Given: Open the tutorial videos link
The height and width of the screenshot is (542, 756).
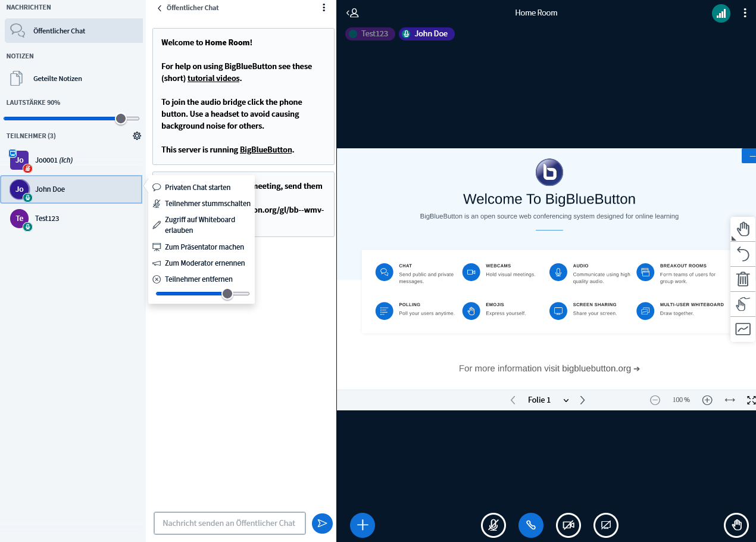Looking at the screenshot, I should (x=214, y=79).
